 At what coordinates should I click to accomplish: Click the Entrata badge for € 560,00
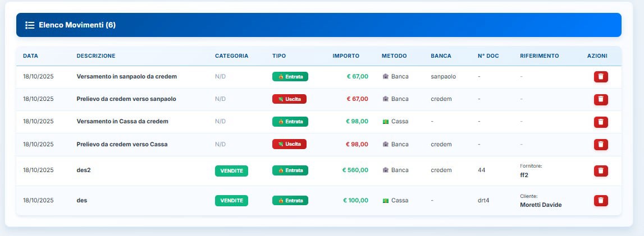pos(290,170)
